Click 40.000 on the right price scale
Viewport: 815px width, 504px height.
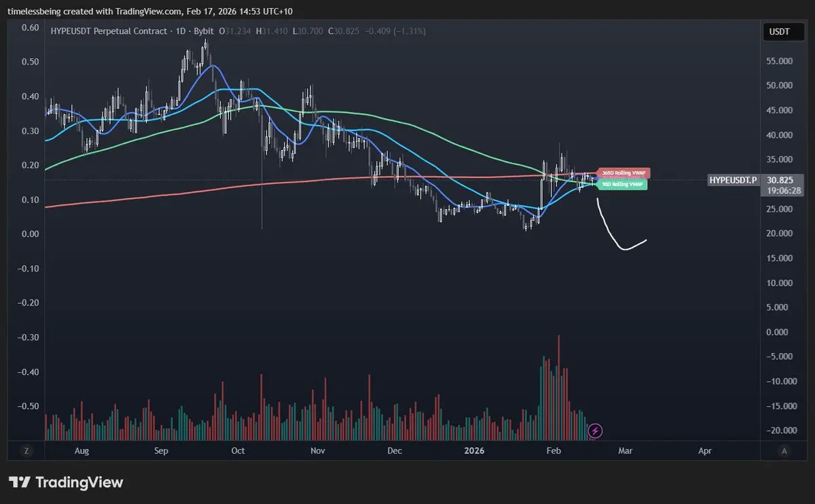[x=780, y=135]
